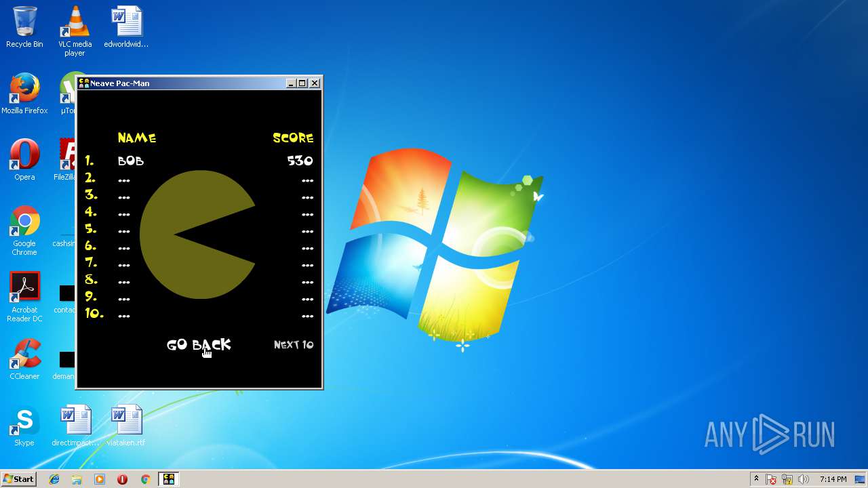
Task: Close the Neave Pac-Man window
Action: pos(314,83)
